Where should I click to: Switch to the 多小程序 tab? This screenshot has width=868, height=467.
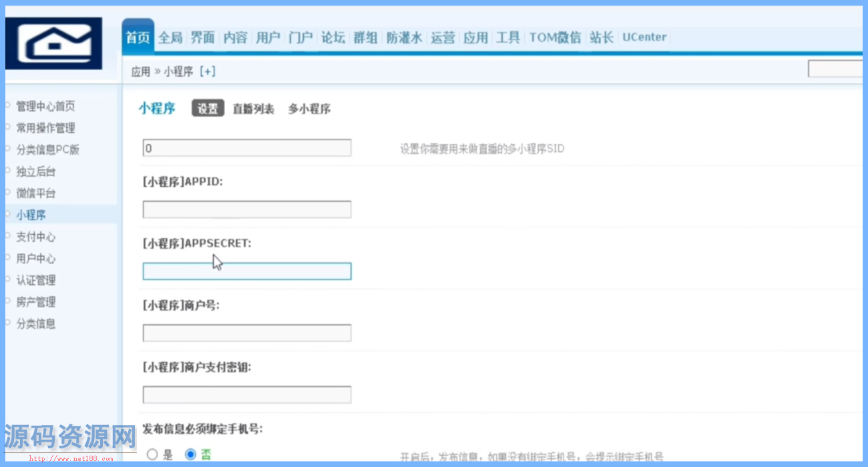pyautogui.click(x=308, y=108)
